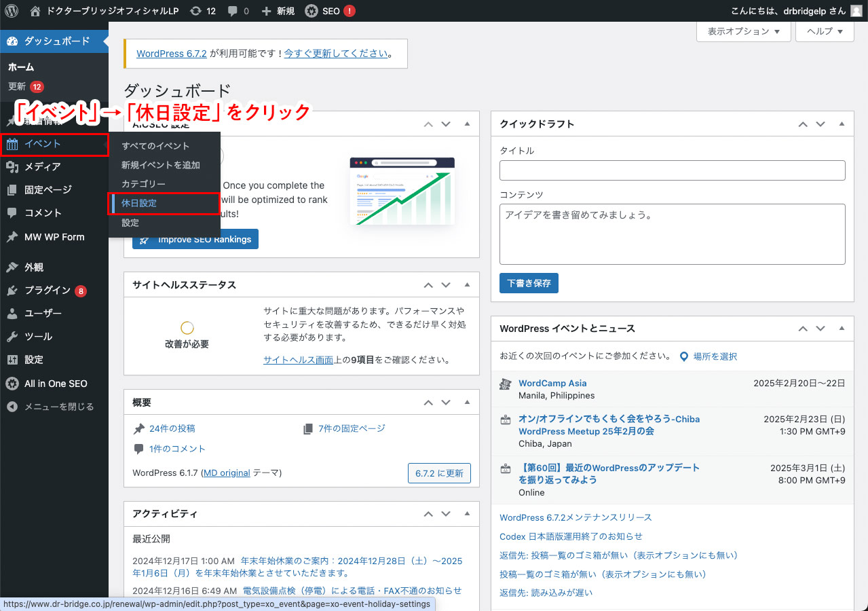Screen dimensions: 868x611
Task: Click the 外観 brush icon in sidebar
Action: 12,267
